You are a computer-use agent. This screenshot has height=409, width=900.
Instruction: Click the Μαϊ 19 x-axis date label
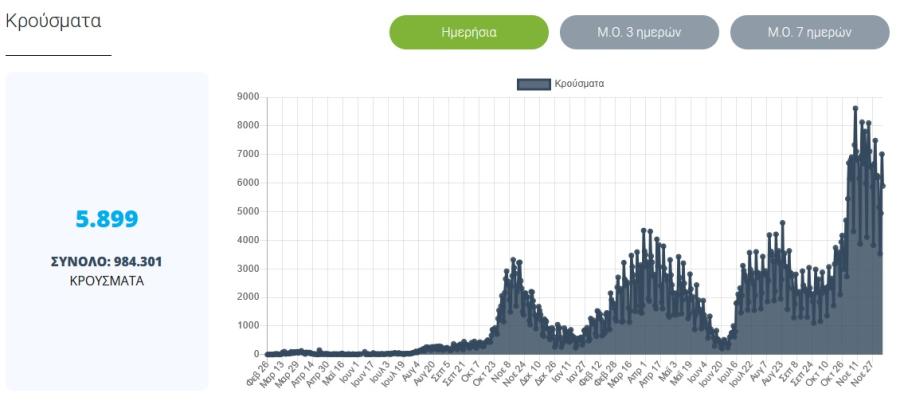(680, 374)
